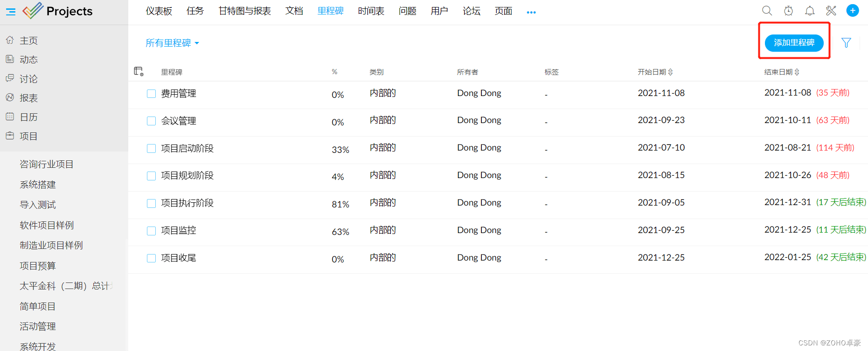Screen dimensions: 868x351
Task: Select 制造业项目样例 in project list
Action: click(x=51, y=246)
